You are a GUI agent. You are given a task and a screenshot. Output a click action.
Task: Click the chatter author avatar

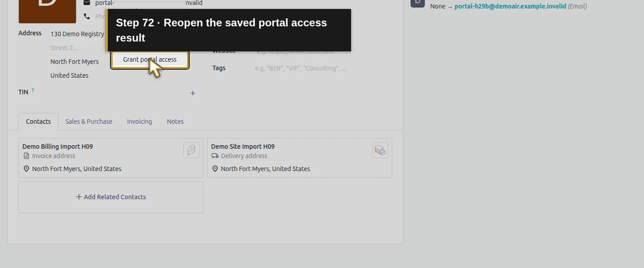tap(418, 3)
